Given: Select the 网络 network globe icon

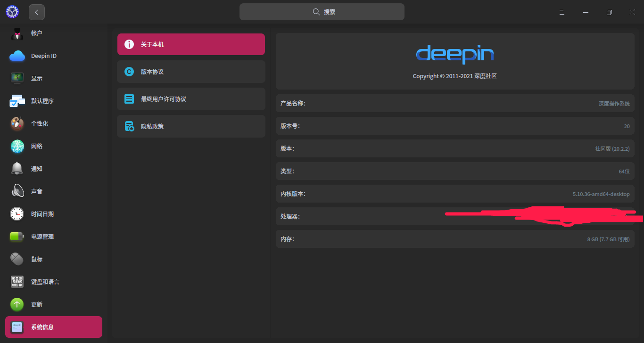Looking at the screenshot, I should [17, 146].
